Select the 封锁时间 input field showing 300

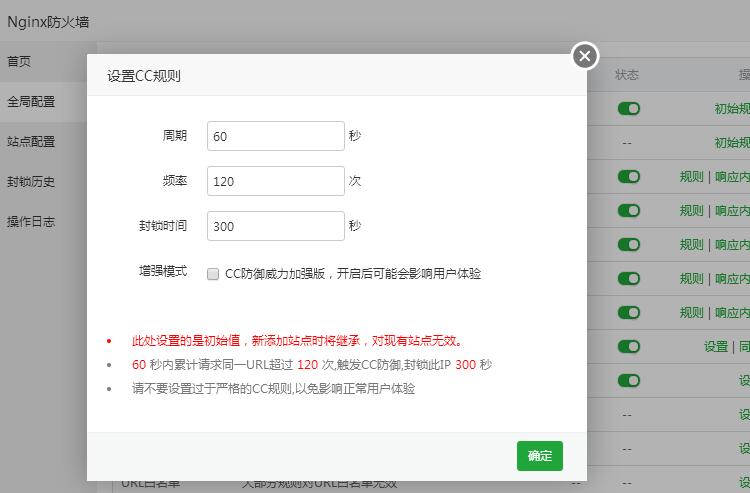(x=276, y=226)
